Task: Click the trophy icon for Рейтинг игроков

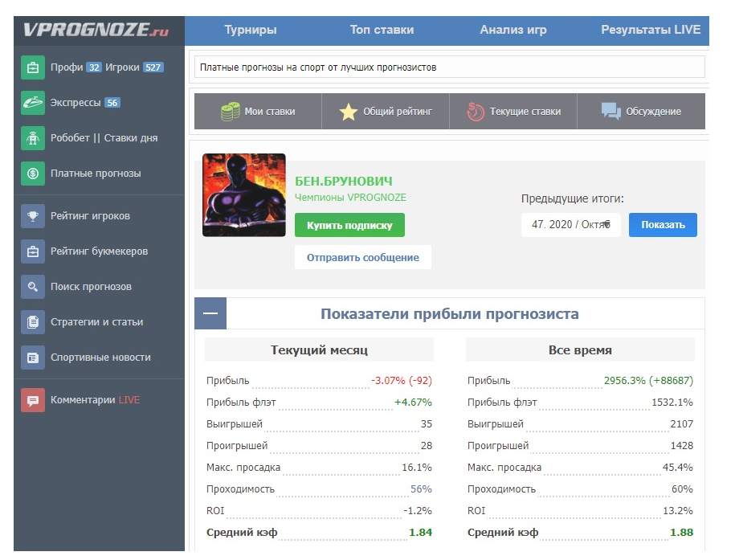Action: [x=32, y=216]
